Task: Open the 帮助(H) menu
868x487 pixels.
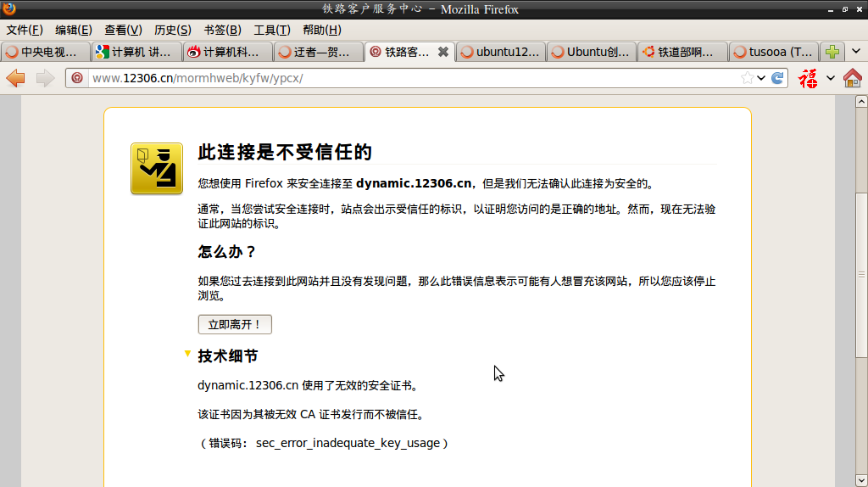Action: click(322, 30)
